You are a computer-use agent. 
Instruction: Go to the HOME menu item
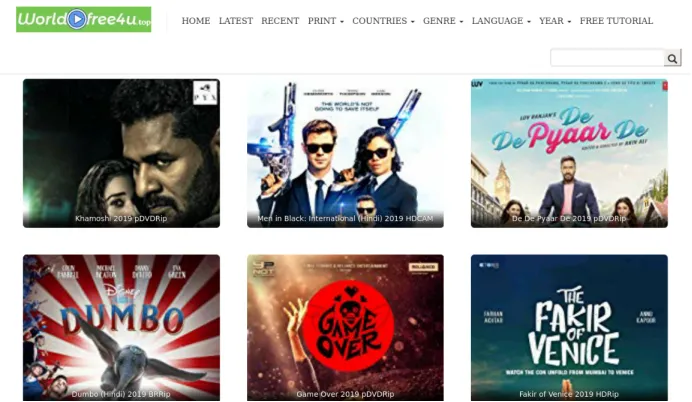(196, 21)
